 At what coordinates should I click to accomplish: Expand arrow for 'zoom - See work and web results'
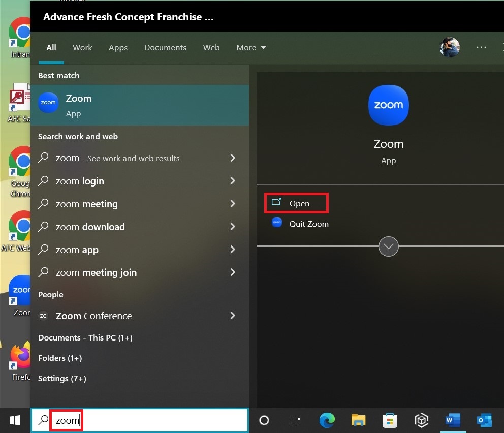click(233, 158)
